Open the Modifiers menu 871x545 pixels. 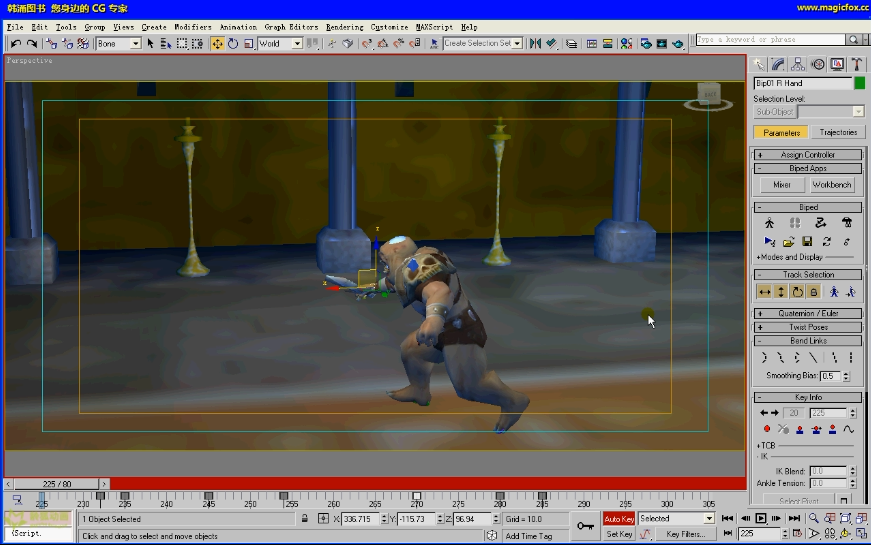click(193, 27)
